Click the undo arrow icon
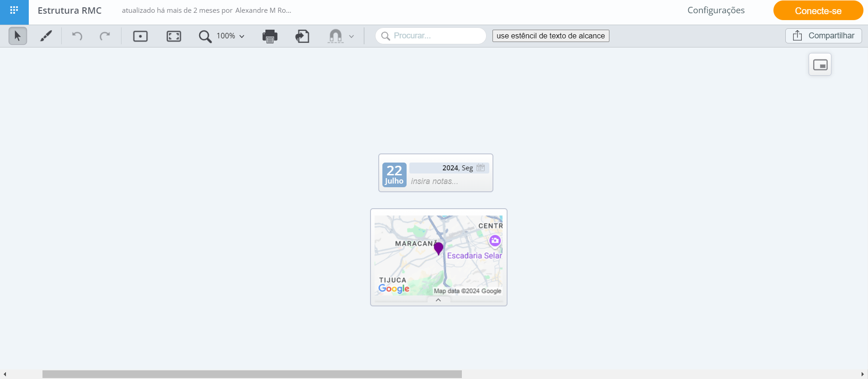This screenshot has width=868, height=379. (77, 36)
